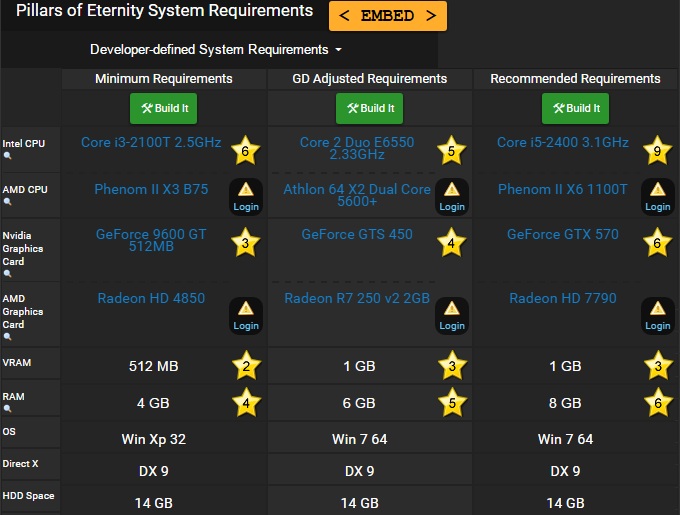Click star rating 6 beside Core i3-2100T
The image size is (680, 515).
tap(245, 150)
